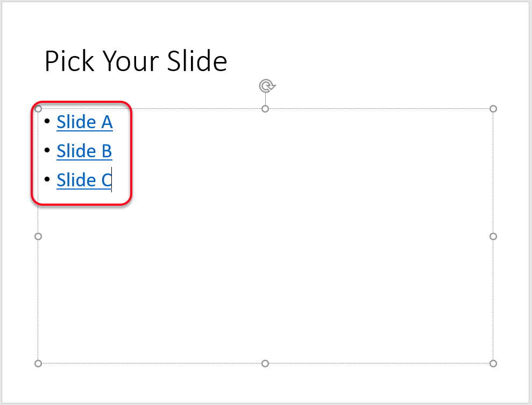Click the bullet before Slide B

48,150
